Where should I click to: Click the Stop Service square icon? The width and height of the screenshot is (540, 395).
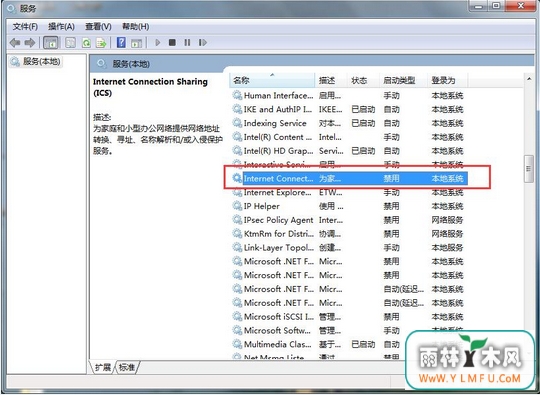172,43
